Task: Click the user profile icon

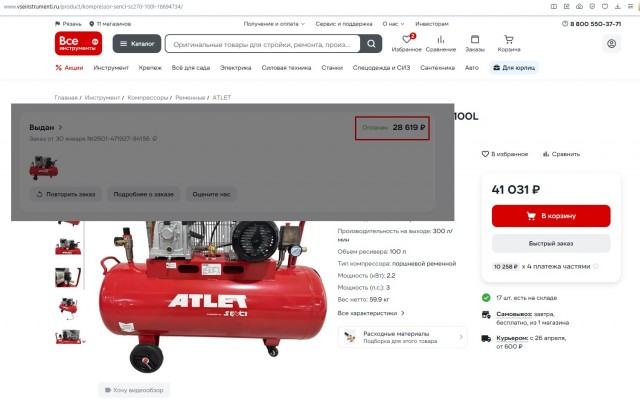Action: pyautogui.click(x=611, y=43)
